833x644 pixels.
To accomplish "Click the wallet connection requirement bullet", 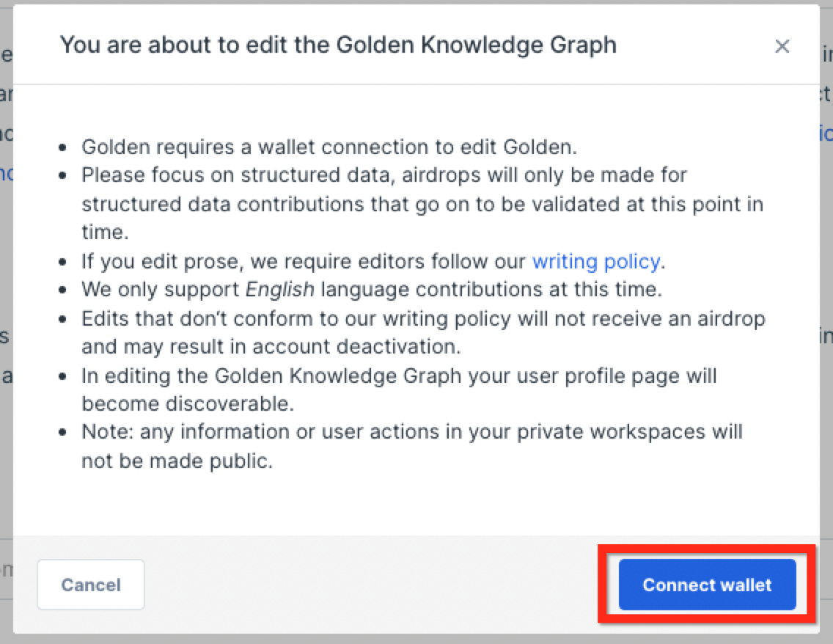I will coord(329,147).
